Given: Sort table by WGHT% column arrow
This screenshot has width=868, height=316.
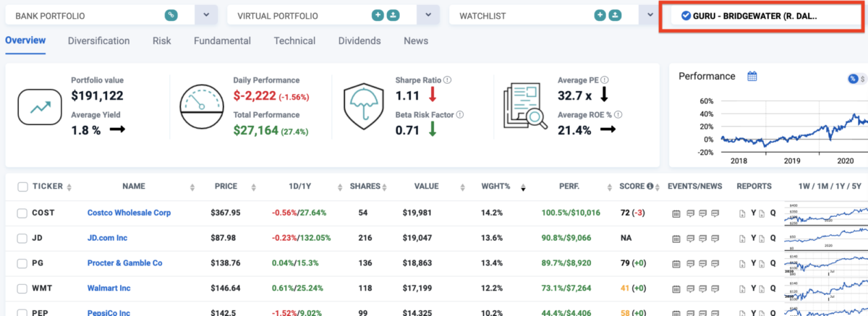Looking at the screenshot, I should click(523, 188).
